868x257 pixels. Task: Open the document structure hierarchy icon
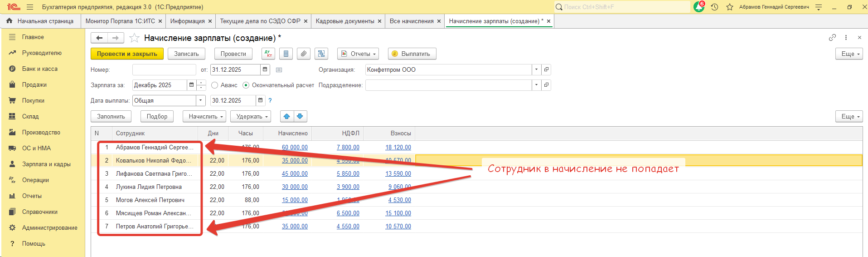coord(321,54)
